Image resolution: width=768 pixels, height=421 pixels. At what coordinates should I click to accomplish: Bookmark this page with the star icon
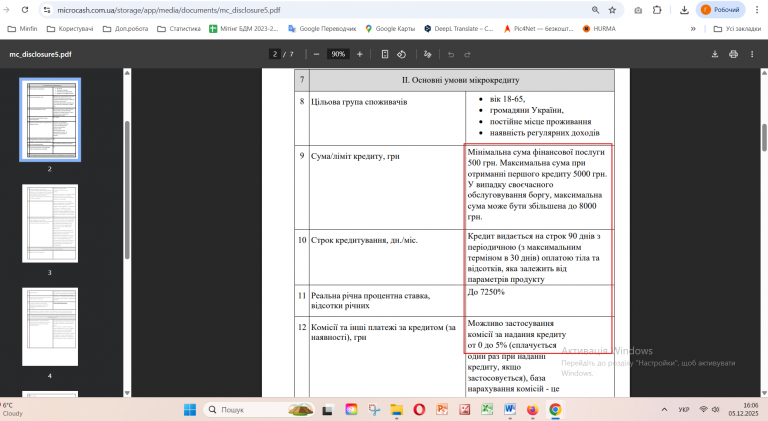tap(612, 10)
